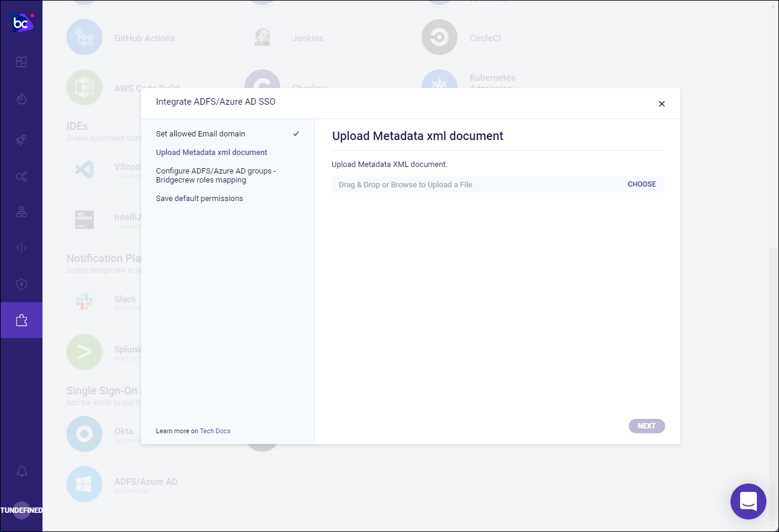Select the puzzle integrations icon in sidebar

pos(22,320)
